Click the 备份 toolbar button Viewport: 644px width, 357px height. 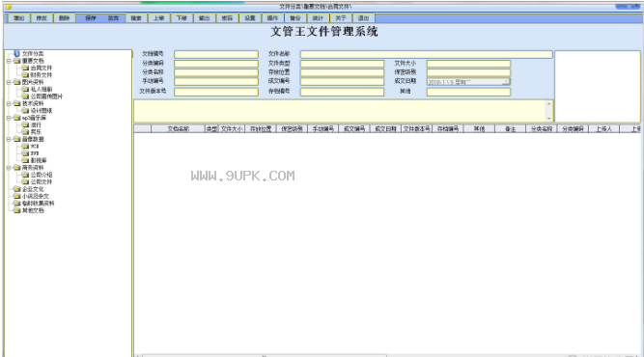pyautogui.click(x=295, y=18)
